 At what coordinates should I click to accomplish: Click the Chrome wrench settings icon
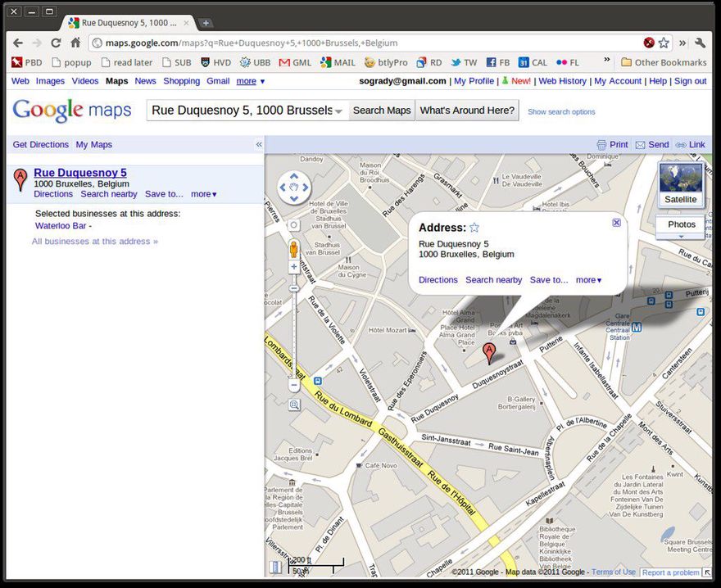(x=700, y=43)
